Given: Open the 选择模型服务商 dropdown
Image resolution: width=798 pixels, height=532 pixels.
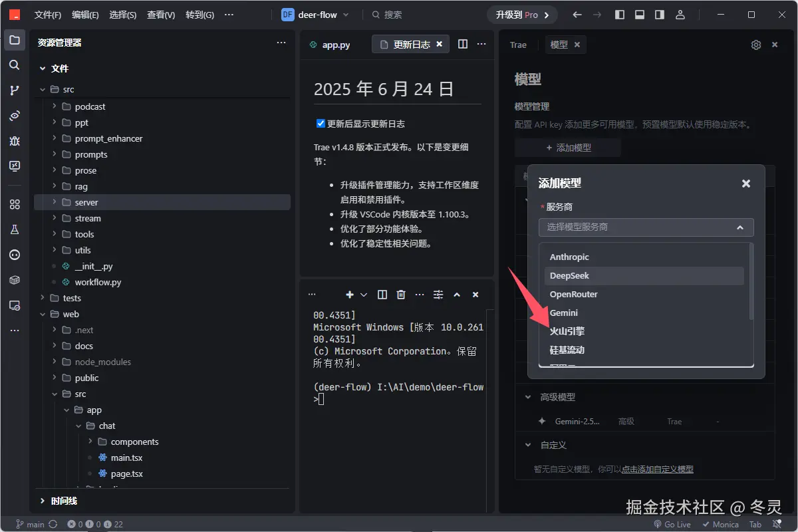Looking at the screenshot, I should pyautogui.click(x=646, y=227).
